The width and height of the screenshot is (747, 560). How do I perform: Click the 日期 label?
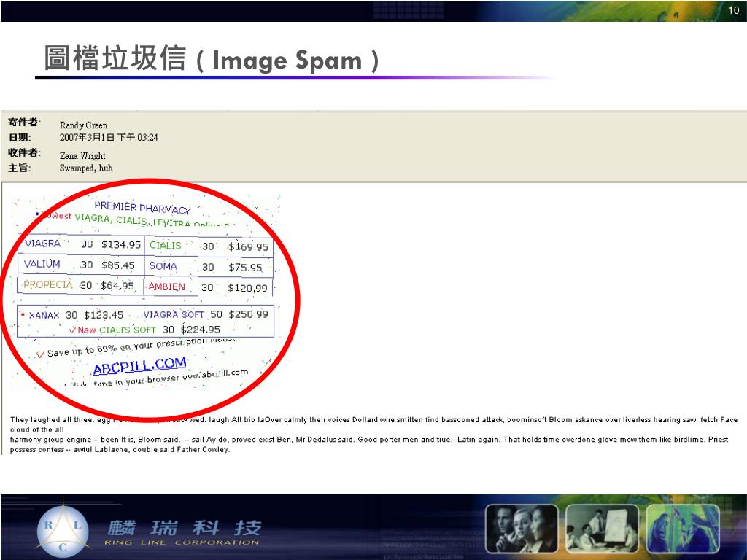point(20,138)
